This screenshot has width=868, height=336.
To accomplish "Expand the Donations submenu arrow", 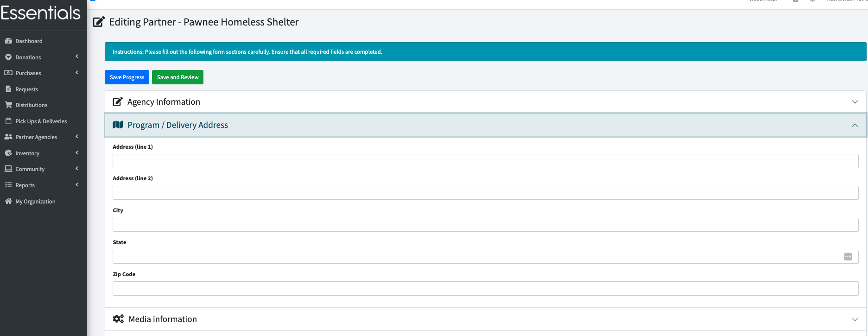I will [77, 57].
